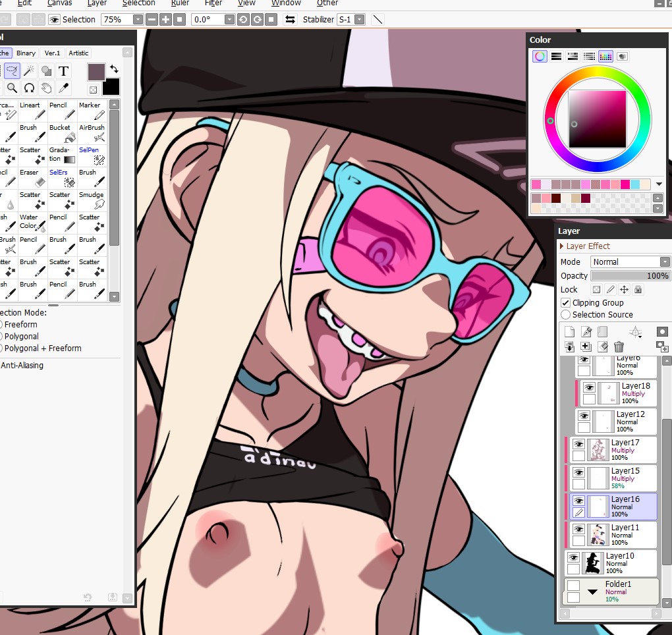This screenshot has width=672, height=635.
Task: Delete the selected layer with the trash icon
Action: pos(619,346)
